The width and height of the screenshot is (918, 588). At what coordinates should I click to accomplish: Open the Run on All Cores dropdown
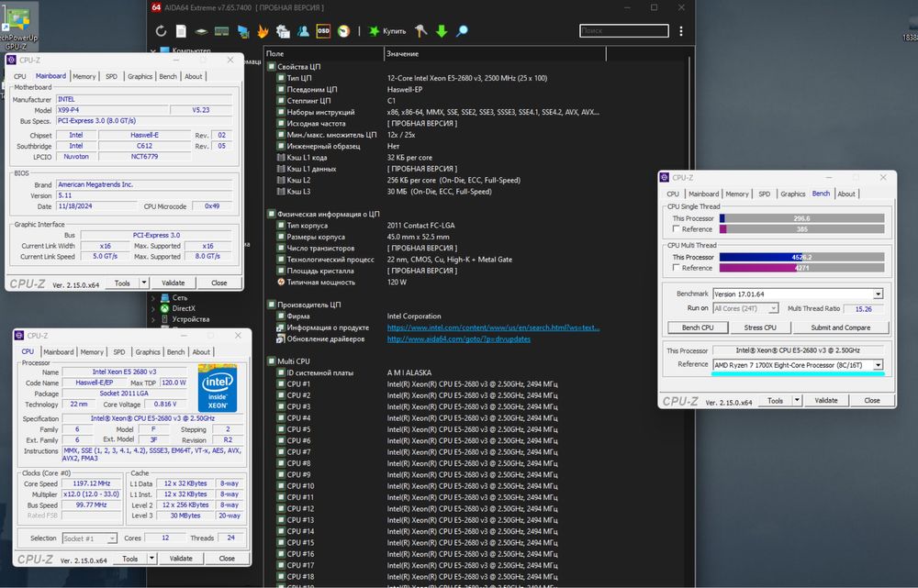773,308
